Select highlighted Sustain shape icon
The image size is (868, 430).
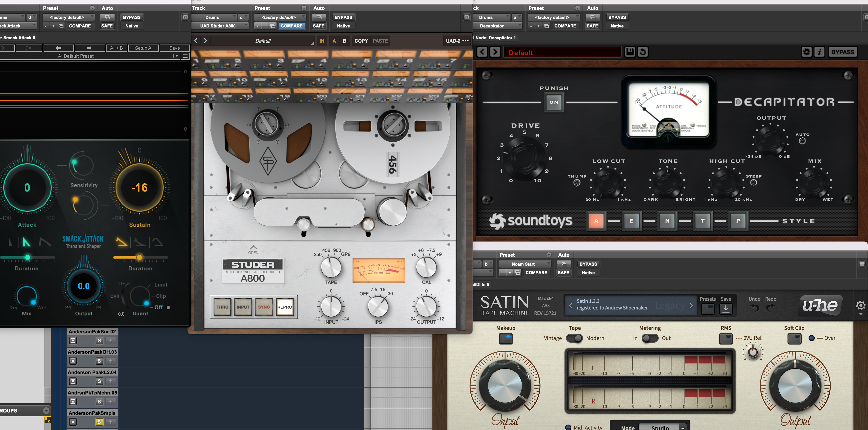pos(122,242)
